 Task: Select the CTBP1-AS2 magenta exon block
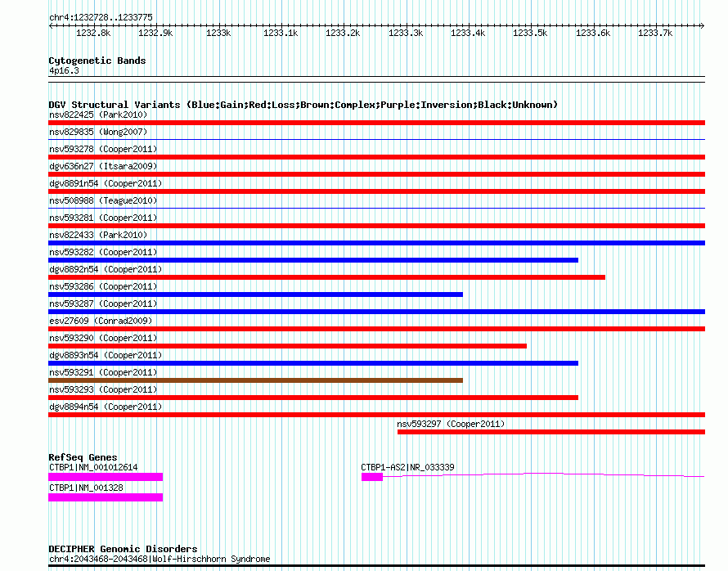click(x=372, y=477)
